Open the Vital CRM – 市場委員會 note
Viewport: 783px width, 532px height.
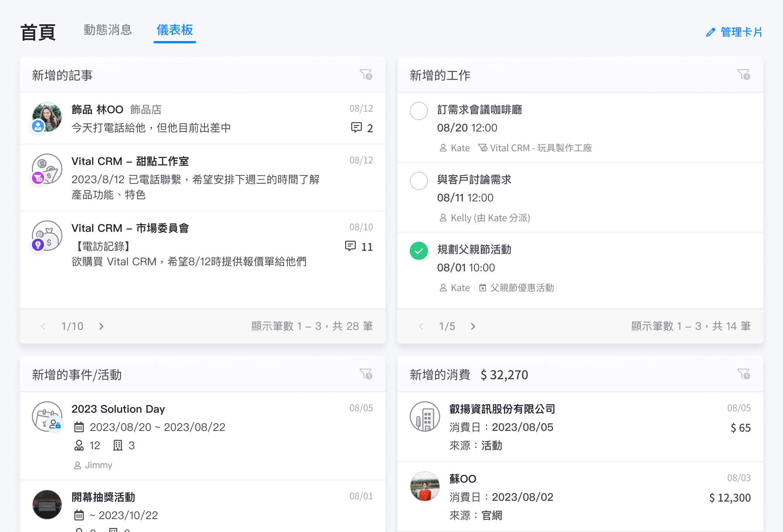[x=130, y=228]
